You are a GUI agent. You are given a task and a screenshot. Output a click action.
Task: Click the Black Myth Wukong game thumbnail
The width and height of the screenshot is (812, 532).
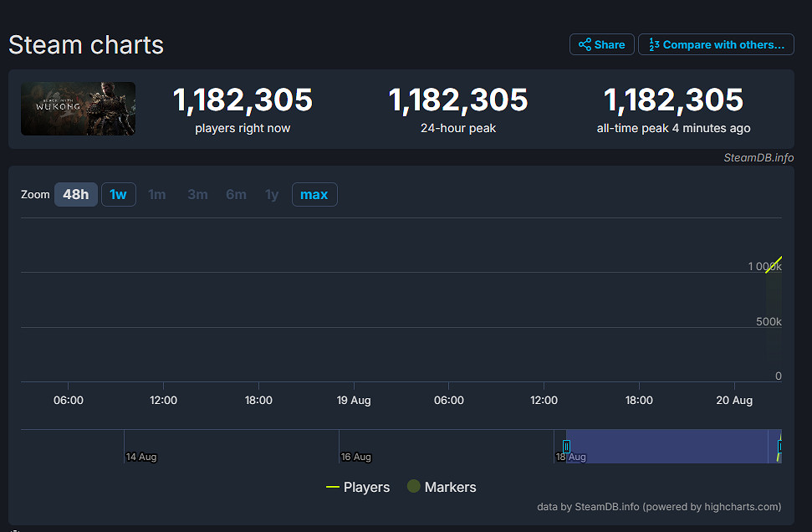coord(78,109)
